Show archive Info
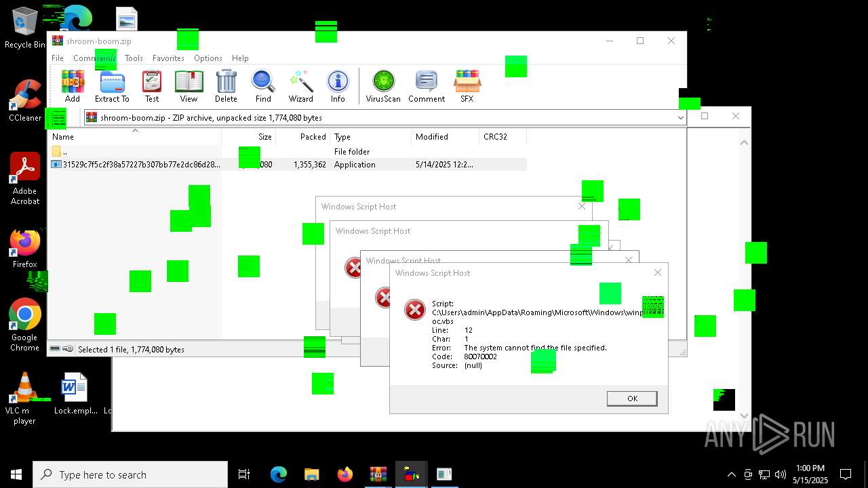The height and width of the screenshot is (488, 868). 338,86
